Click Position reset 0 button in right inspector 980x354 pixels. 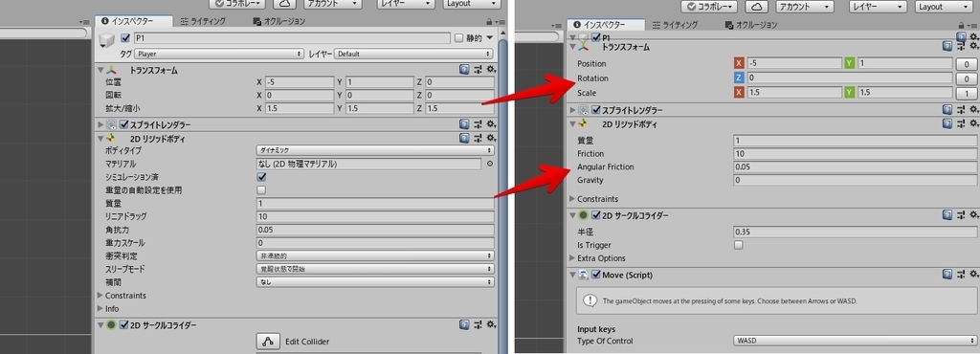pos(967,64)
